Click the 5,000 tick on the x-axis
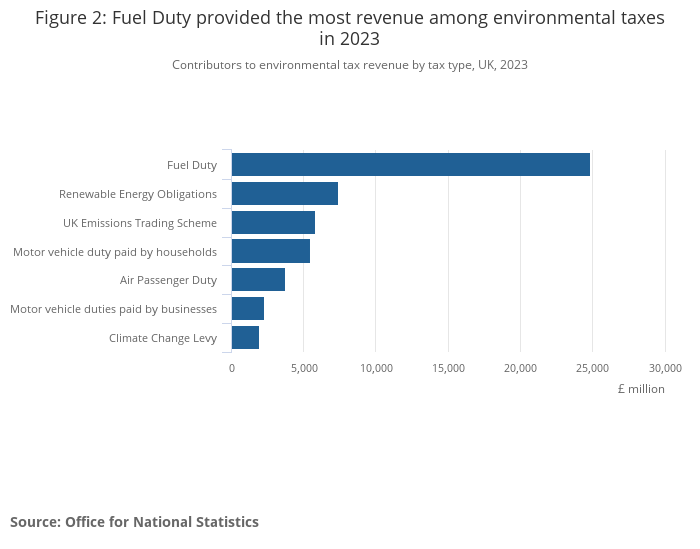The image size is (700, 549). pyautogui.click(x=304, y=368)
